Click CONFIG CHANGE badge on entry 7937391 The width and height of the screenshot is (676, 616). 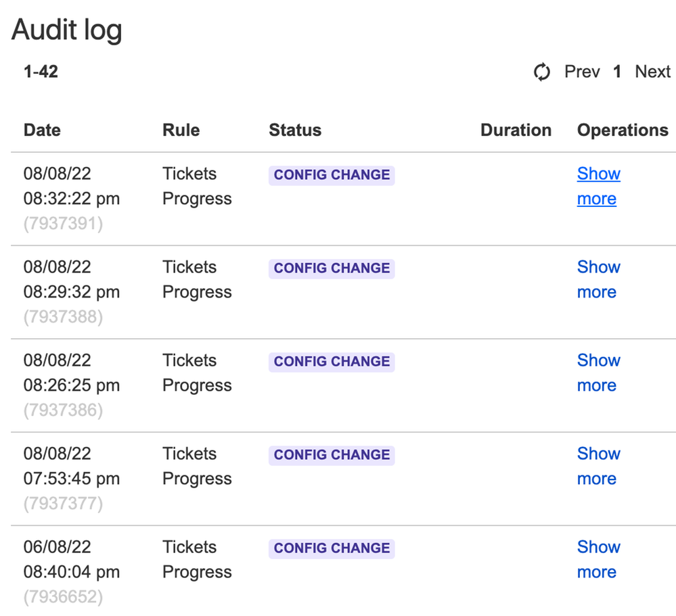tap(332, 174)
